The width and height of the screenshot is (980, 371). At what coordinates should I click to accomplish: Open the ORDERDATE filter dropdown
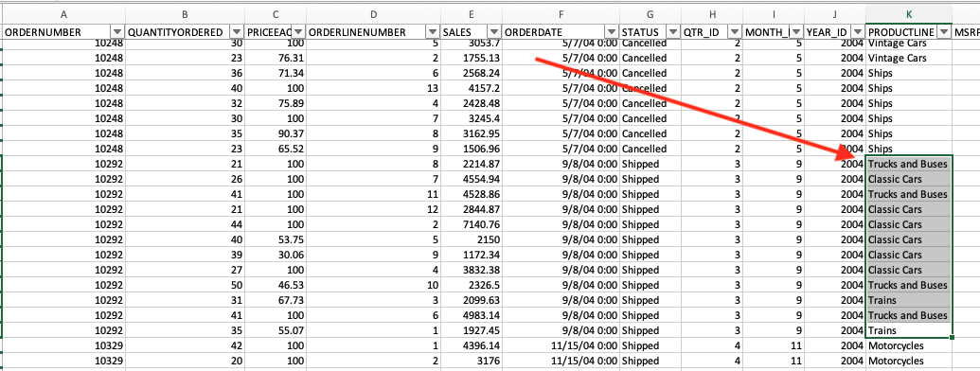pyautogui.click(x=612, y=32)
